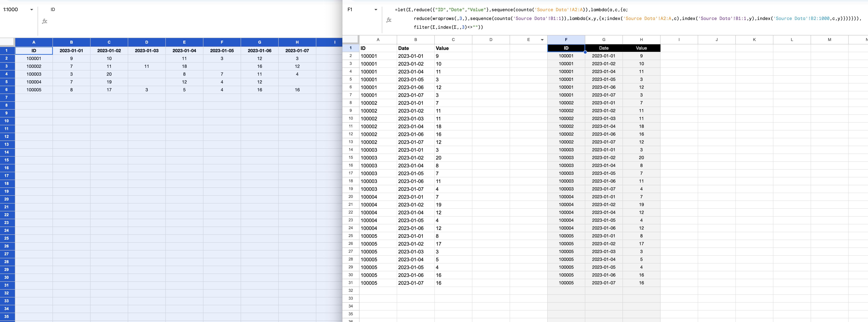The image size is (868, 322).
Task: Select row 7 header in left sheet
Action: 7,97
